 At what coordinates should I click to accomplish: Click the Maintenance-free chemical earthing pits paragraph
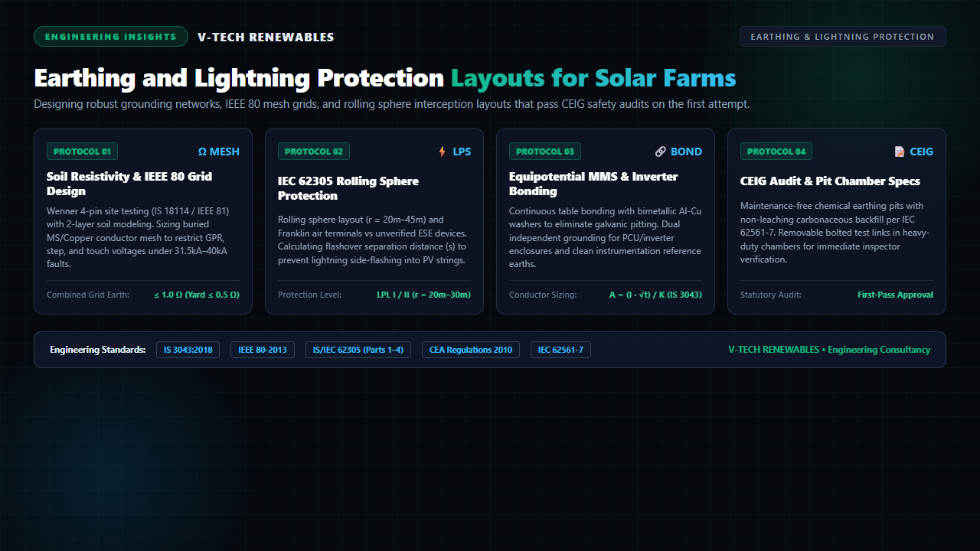pyautogui.click(x=836, y=233)
